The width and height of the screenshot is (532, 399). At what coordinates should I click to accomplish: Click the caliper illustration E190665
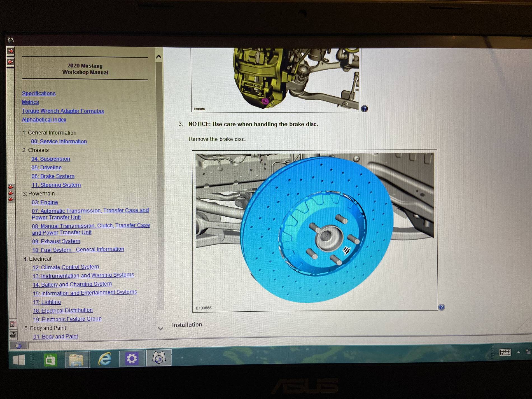(x=276, y=80)
